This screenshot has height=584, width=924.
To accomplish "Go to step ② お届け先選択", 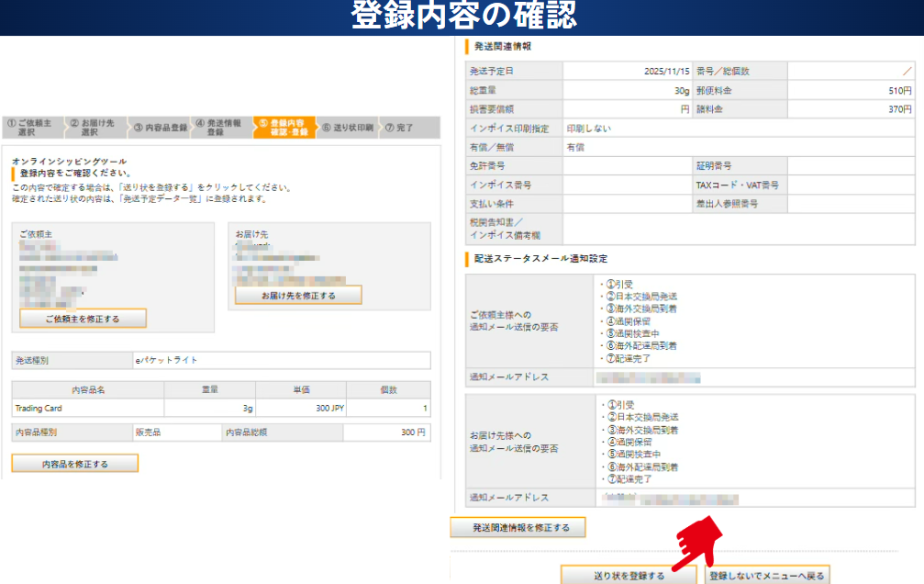I will point(94,128).
